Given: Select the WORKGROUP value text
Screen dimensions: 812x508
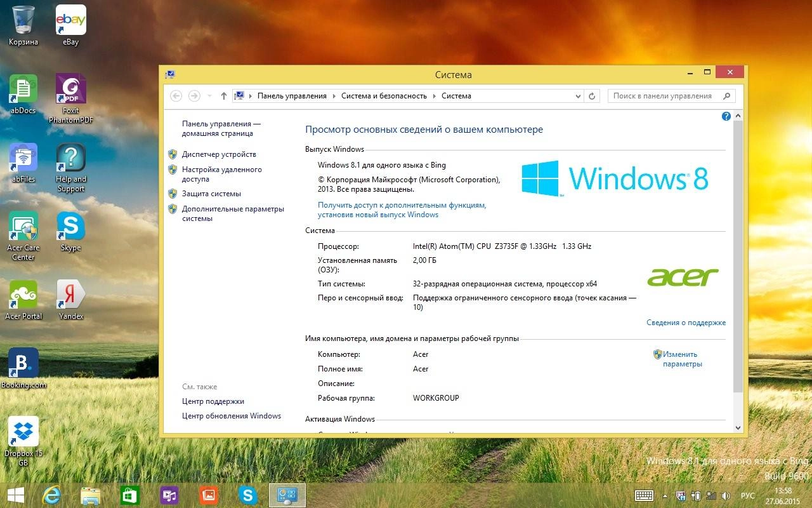Looking at the screenshot, I should [x=436, y=398].
